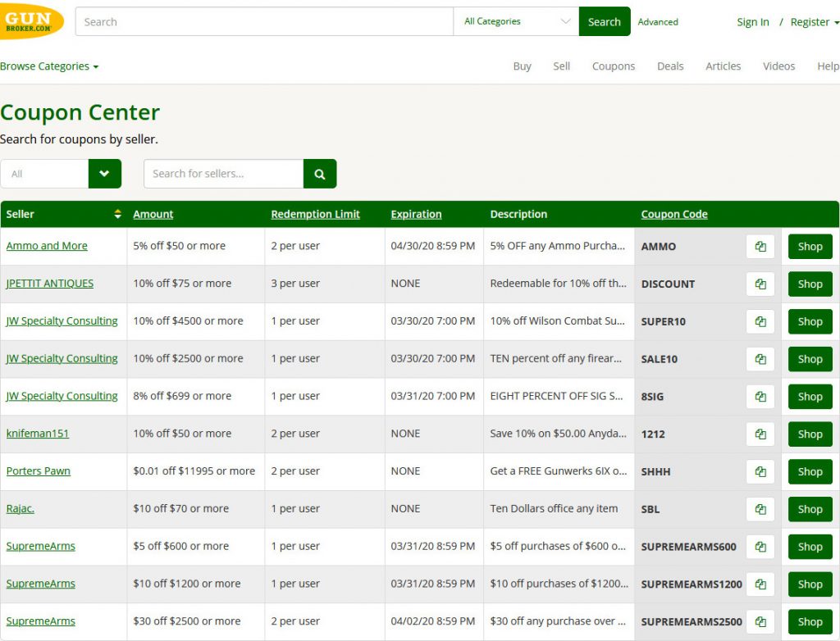This screenshot has height=641, width=840.
Task: Open the All Categories dropdown
Action: coord(517,21)
